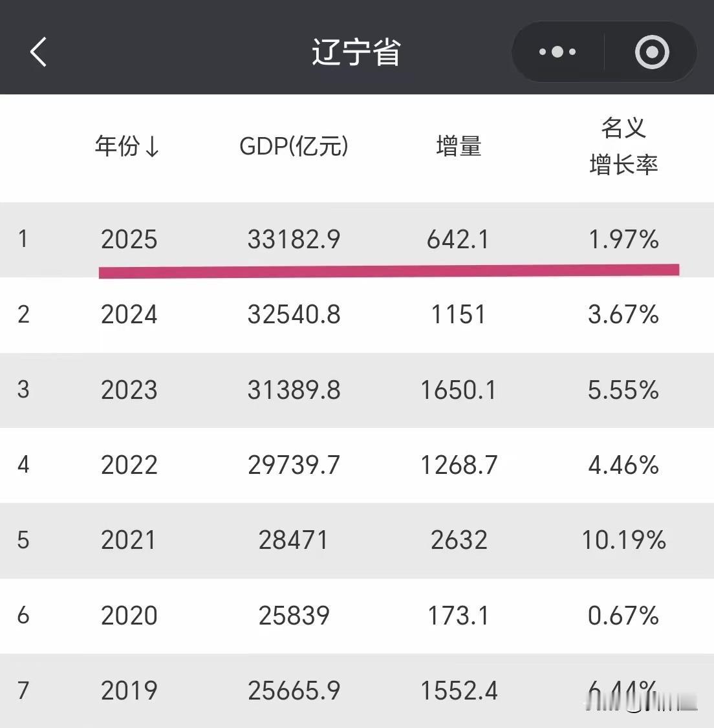Tap the left chevron navigation icon
The width and height of the screenshot is (714, 728).
[39, 52]
